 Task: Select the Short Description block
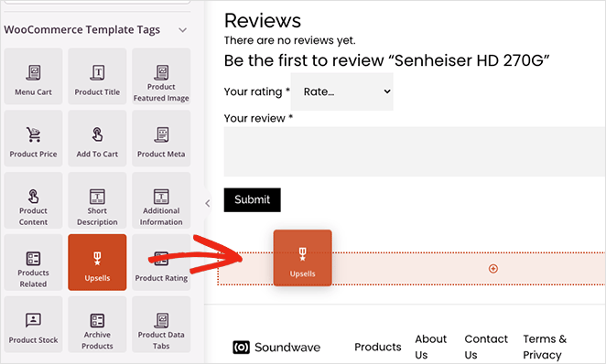[97, 200]
